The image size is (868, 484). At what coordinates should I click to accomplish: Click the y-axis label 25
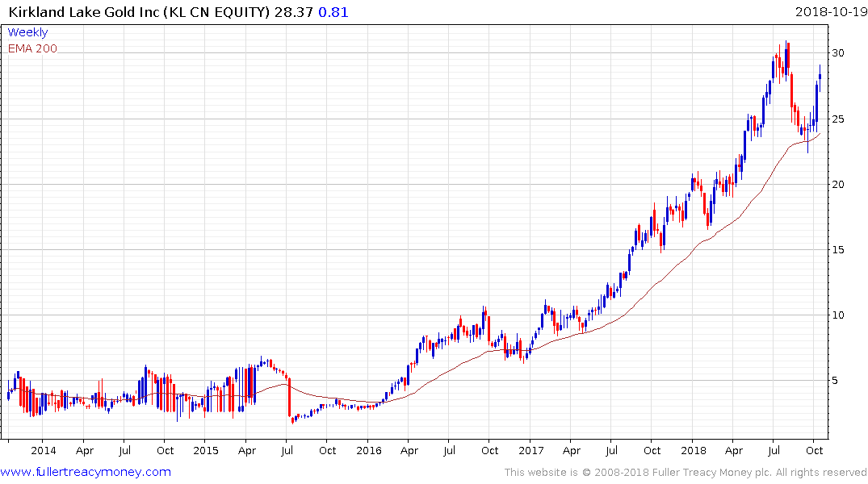(838, 119)
